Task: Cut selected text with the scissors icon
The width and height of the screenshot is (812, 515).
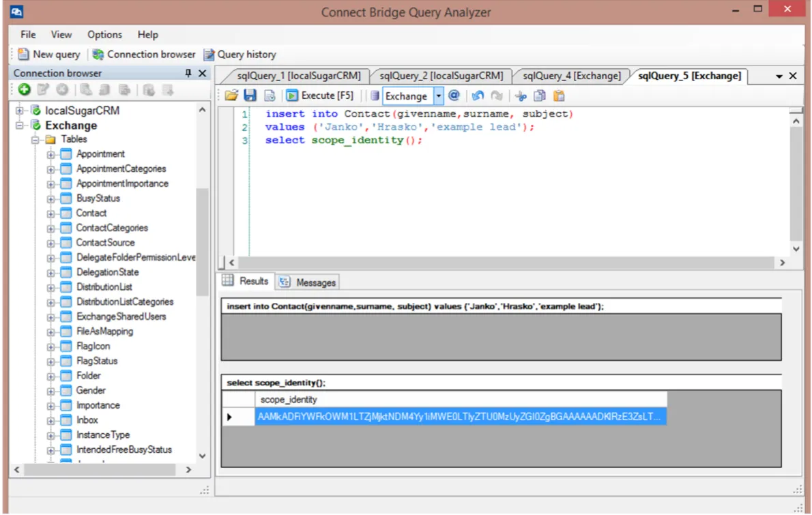Action: (521, 95)
